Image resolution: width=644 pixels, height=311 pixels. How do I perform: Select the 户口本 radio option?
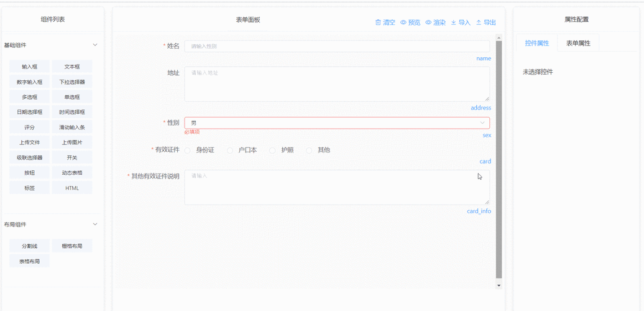pyautogui.click(x=230, y=151)
